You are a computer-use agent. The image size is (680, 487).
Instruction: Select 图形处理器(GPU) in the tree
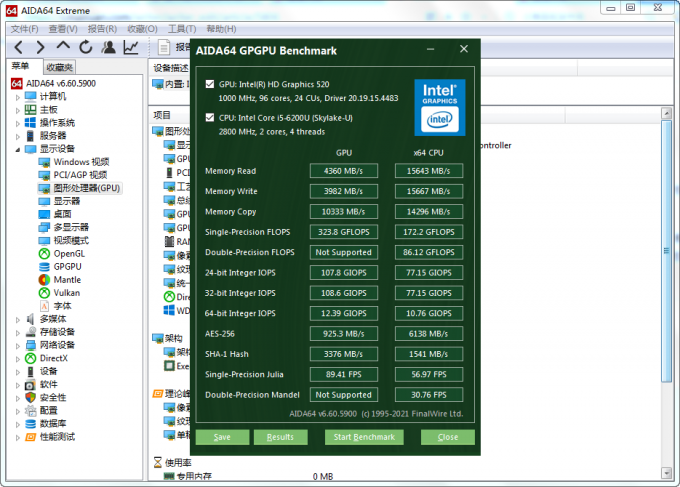(87, 188)
